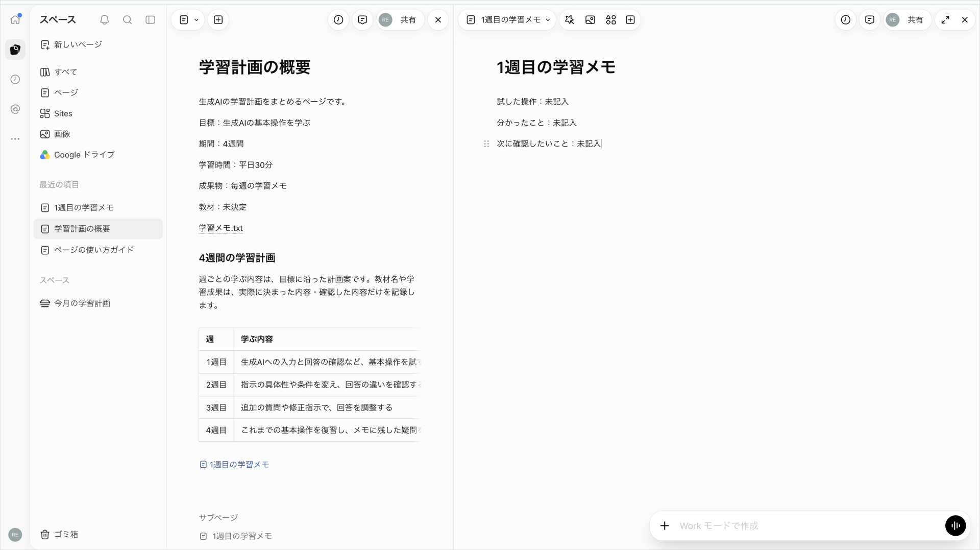Click the AI sparkle icon in 1週目の学習メモ toolbar

(x=570, y=20)
